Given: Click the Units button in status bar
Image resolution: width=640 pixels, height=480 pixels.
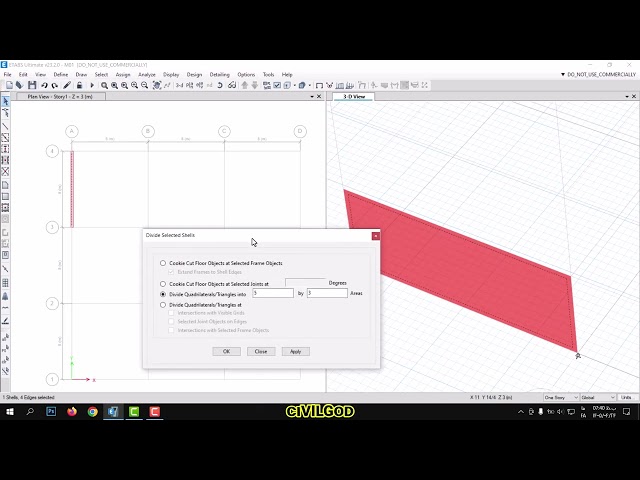Looking at the screenshot, I should click(x=626, y=397).
